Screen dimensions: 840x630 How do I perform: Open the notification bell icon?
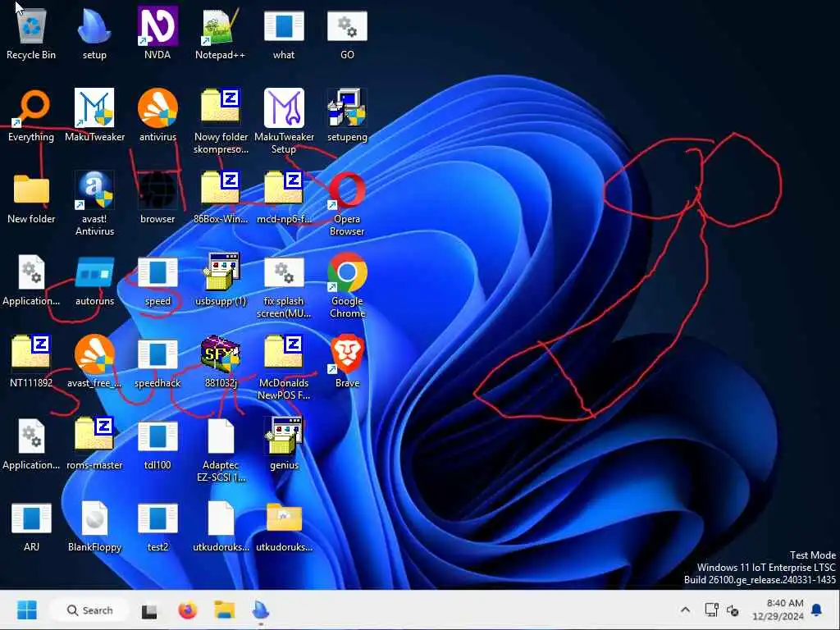817,609
